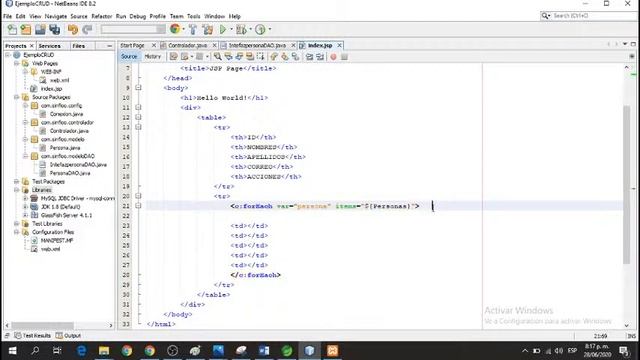Start macro recording with the red circle icon

pos(333,57)
